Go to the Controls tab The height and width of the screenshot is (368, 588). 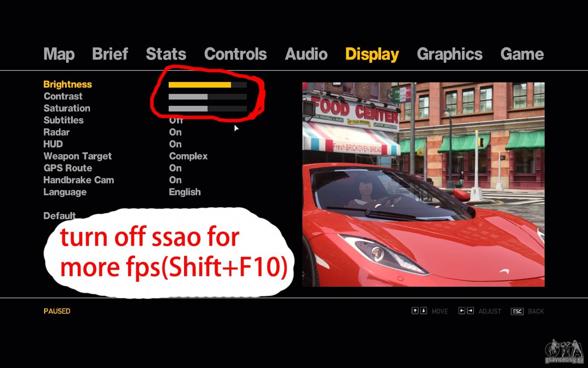coord(235,54)
